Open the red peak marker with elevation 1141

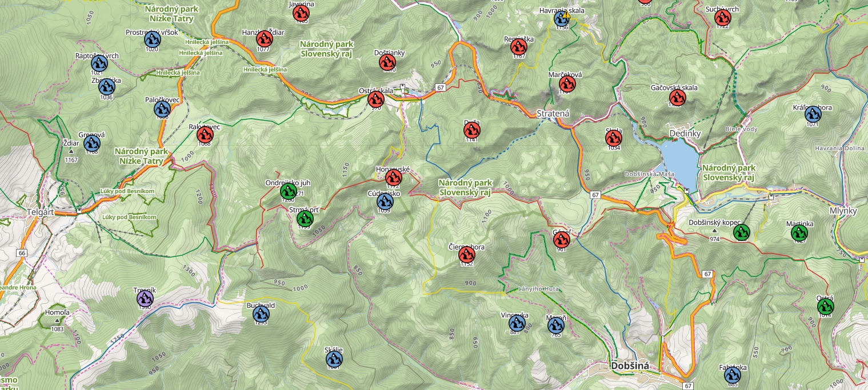472,131
